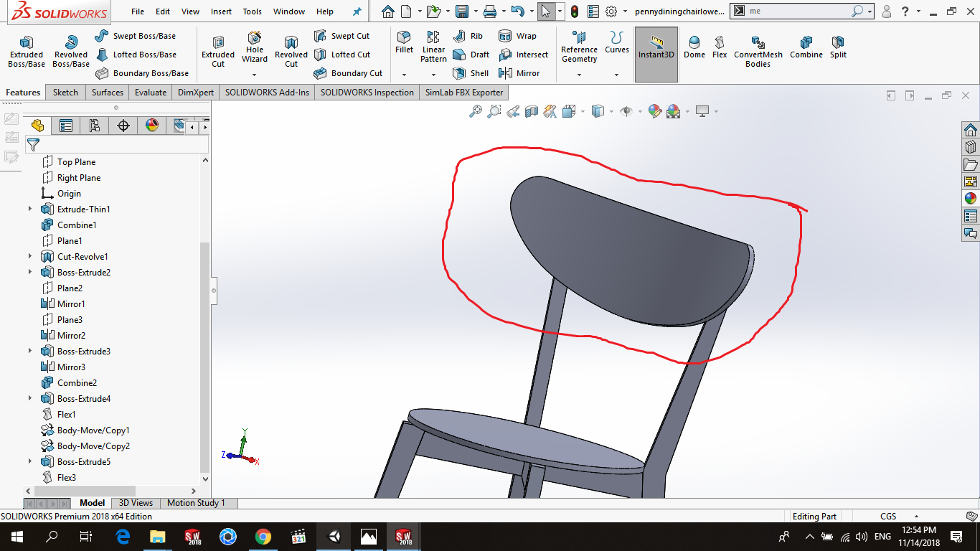Switch to the Sketch tab
This screenshot has width=980, height=551.
65,93
